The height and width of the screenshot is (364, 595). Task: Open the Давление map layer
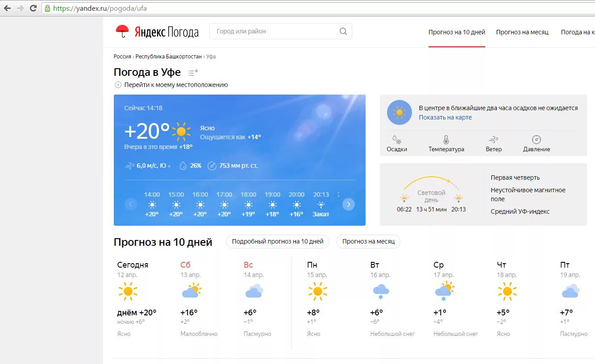point(537,144)
